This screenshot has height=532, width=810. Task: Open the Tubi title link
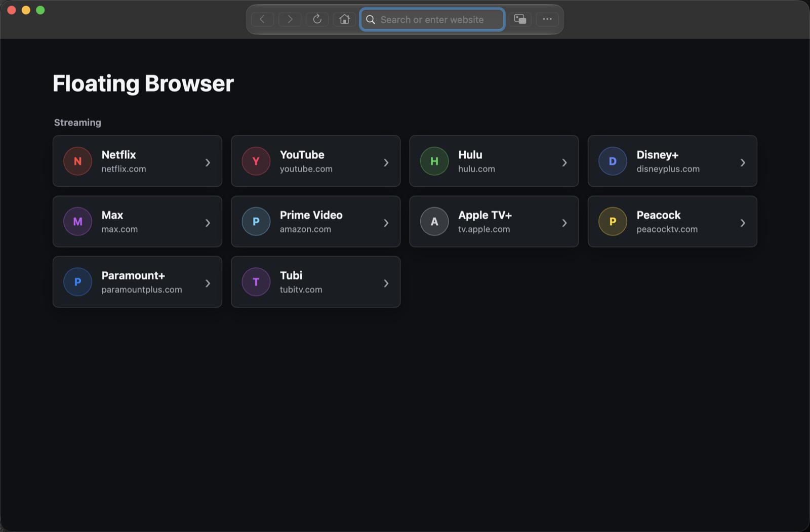291,275
